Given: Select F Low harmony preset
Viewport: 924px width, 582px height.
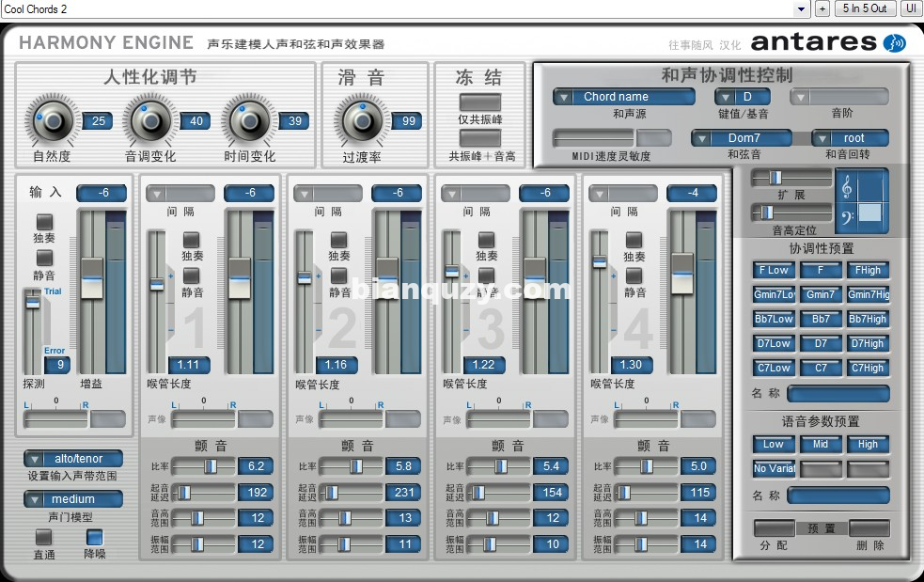Looking at the screenshot, I should point(774,270).
